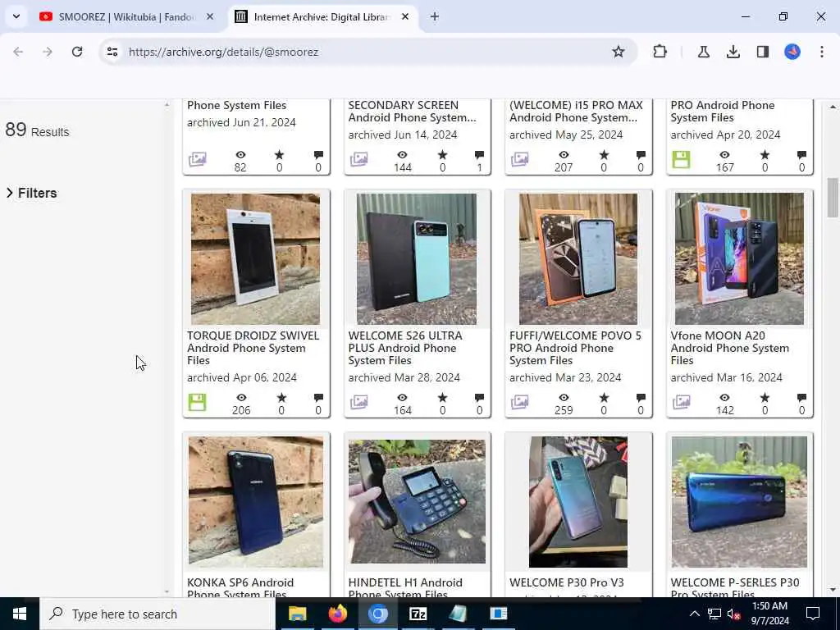Click image mediatype icon on Vfone MOON A20 card
Viewport: 840px width, 630px height.
coord(682,402)
